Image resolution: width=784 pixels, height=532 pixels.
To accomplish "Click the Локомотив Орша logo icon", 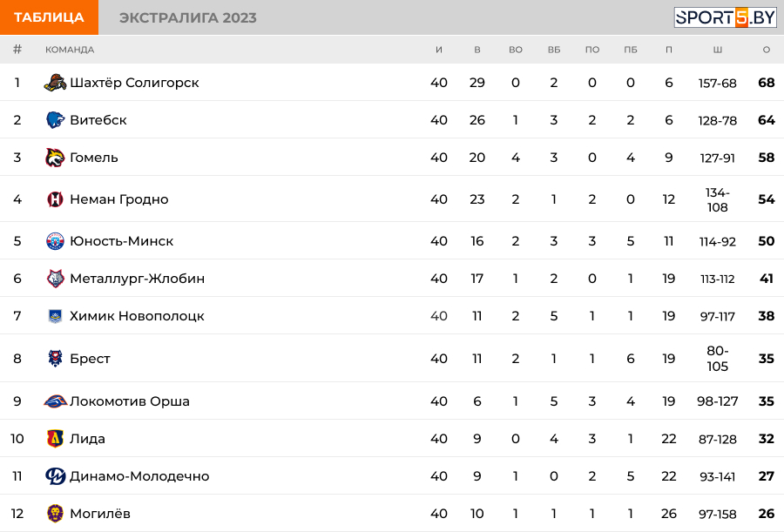I will click(55, 401).
